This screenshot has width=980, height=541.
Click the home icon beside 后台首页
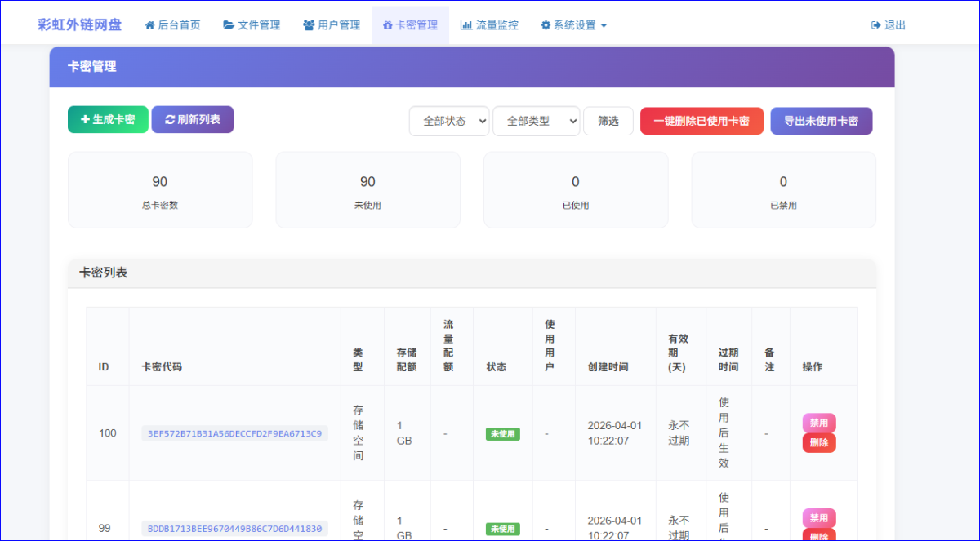click(x=149, y=25)
